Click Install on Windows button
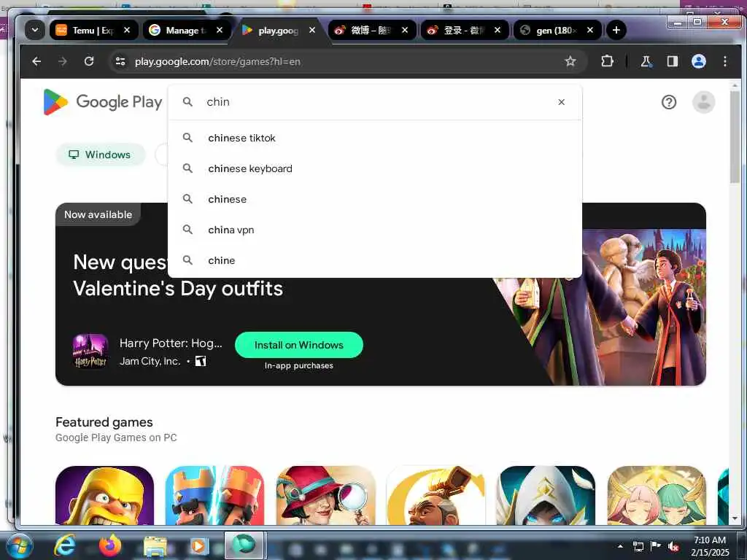The width and height of the screenshot is (747, 560). pos(298,345)
